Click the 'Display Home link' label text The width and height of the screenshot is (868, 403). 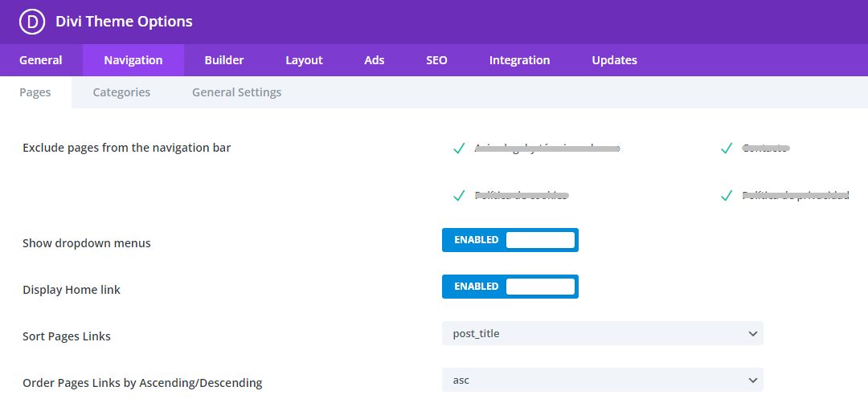pyautogui.click(x=72, y=290)
